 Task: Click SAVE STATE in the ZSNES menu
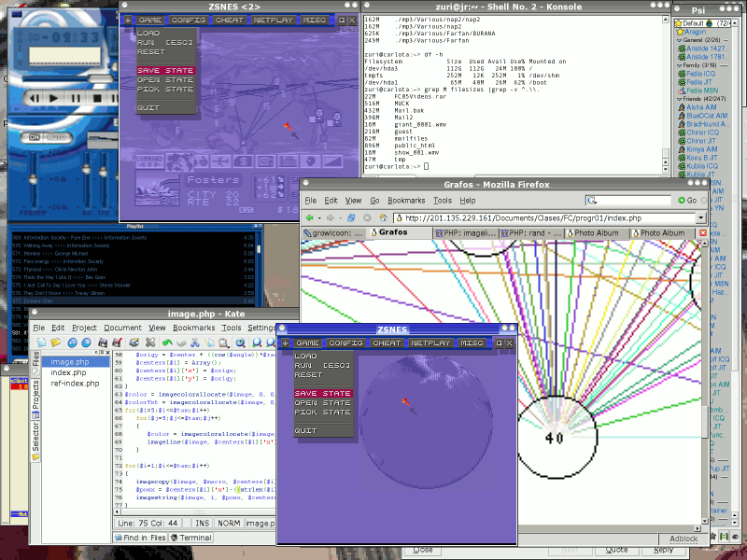point(322,392)
